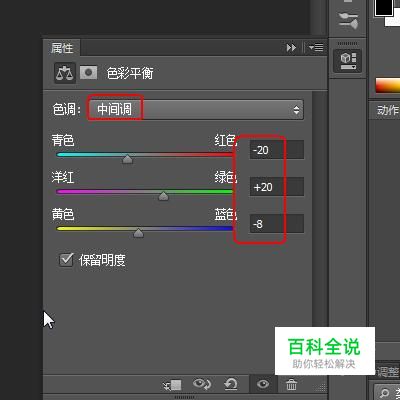
Task: Click the +20 magenta-green value field
Action: [277, 187]
